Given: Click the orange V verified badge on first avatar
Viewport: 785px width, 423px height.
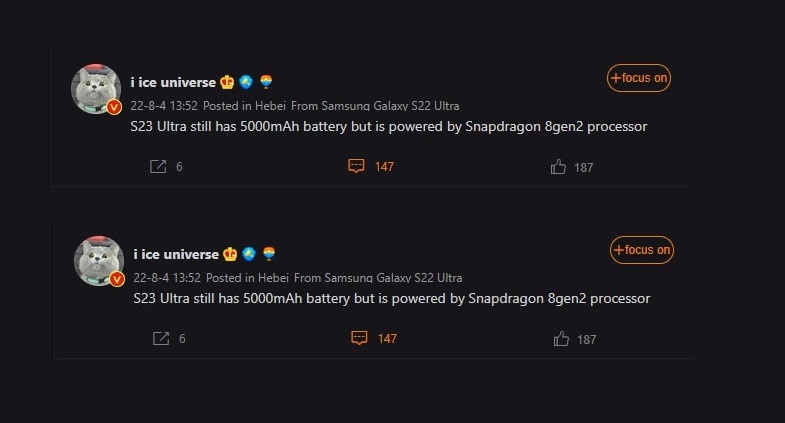Looking at the screenshot, I should coord(114,107).
